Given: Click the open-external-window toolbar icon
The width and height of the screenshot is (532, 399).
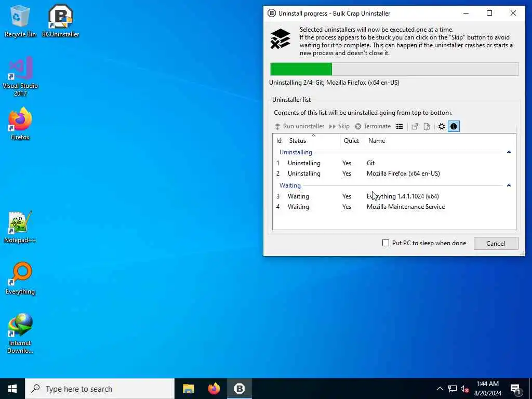Looking at the screenshot, I should tap(415, 127).
